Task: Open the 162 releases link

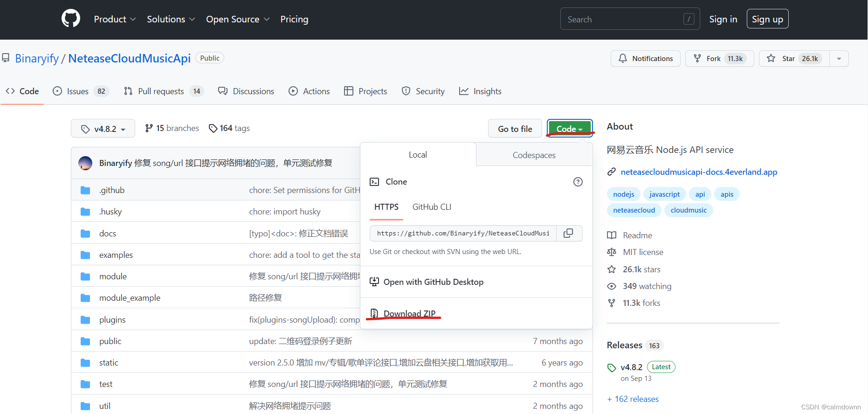Action: pos(633,399)
